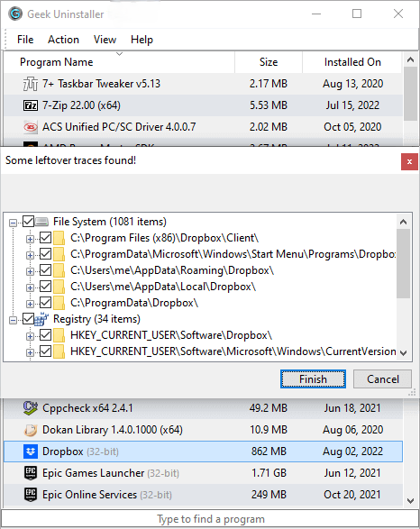This screenshot has width=420, height=529.
Task: Click the Aug 02, 2022 install date
Action: pos(352,451)
